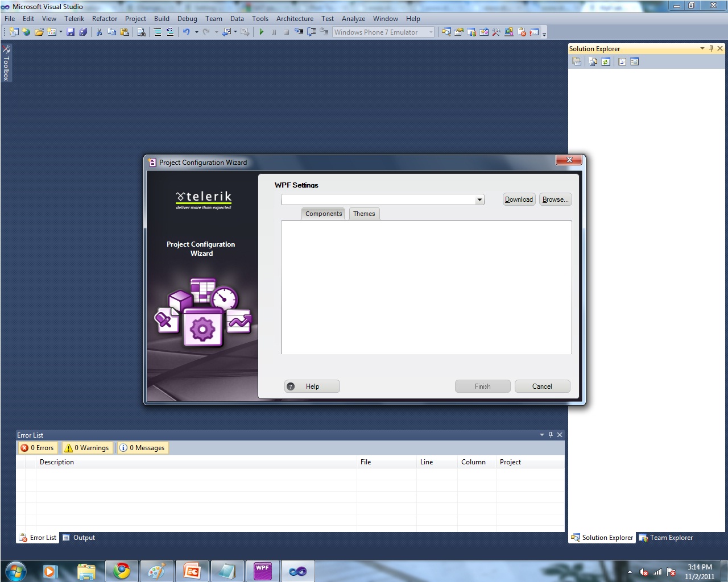Switch to the Themes tab
This screenshot has width=728, height=582.
click(x=364, y=214)
